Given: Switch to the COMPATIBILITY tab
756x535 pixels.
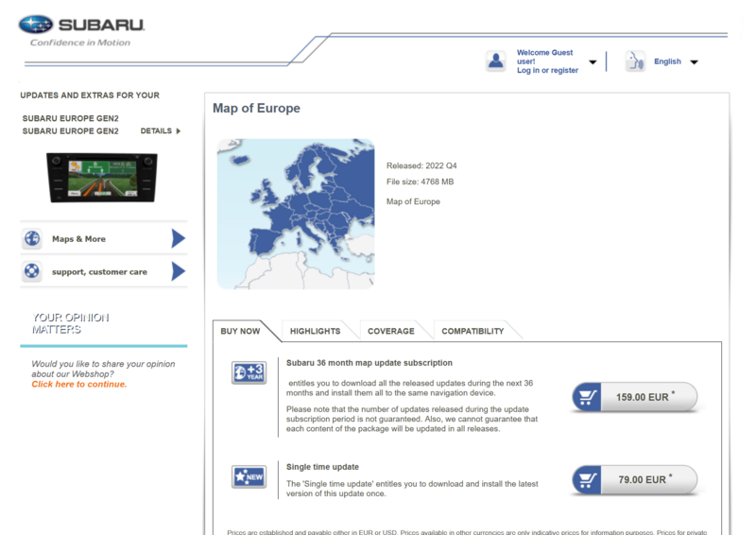Looking at the screenshot, I should point(472,332).
